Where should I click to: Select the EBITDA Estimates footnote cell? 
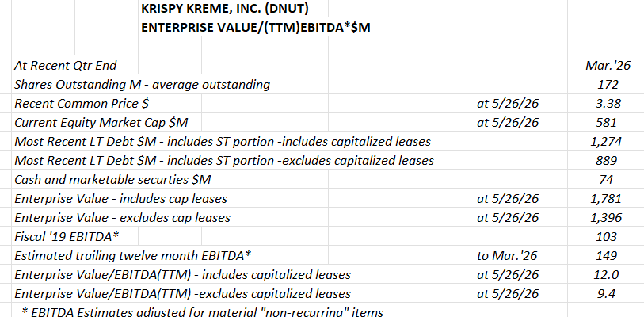tap(202, 311)
